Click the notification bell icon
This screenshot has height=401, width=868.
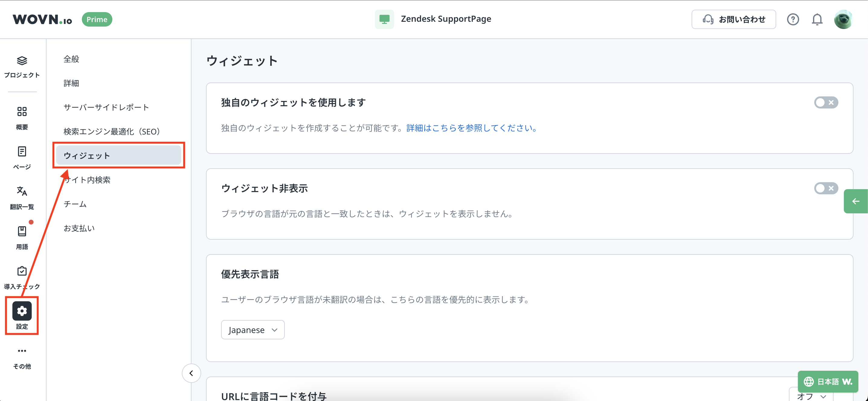tap(817, 20)
